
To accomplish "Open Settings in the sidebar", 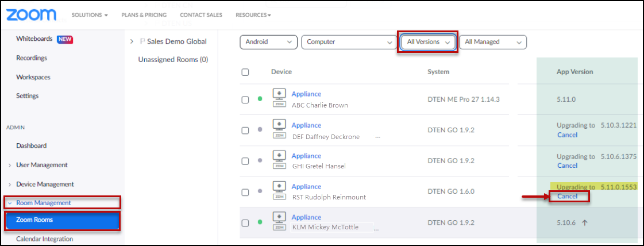I will pyautogui.click(x=27, y=95).
